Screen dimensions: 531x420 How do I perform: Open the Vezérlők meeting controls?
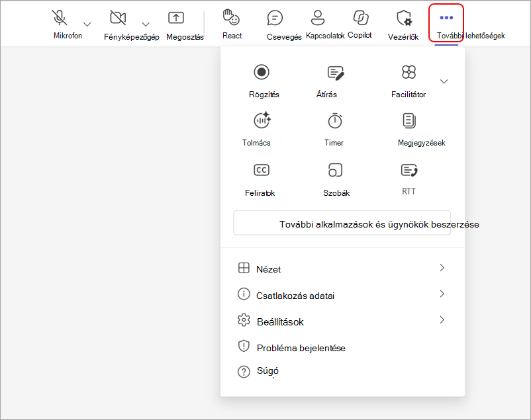click(x=404, y=18)
